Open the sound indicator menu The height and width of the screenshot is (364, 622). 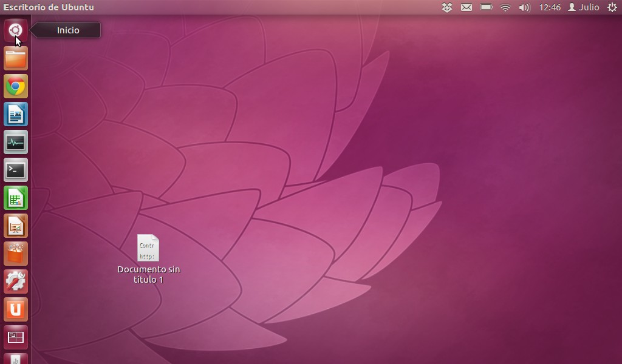coord(524,7)
